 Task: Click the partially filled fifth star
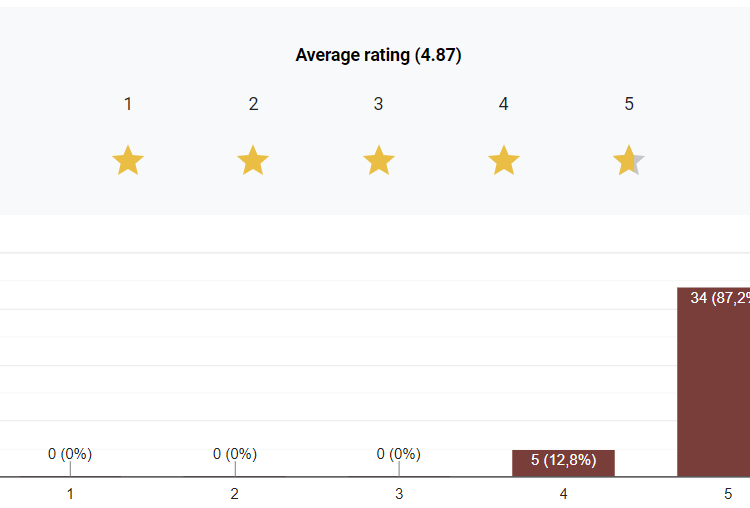pyautogui.click(x=628, y=160)
